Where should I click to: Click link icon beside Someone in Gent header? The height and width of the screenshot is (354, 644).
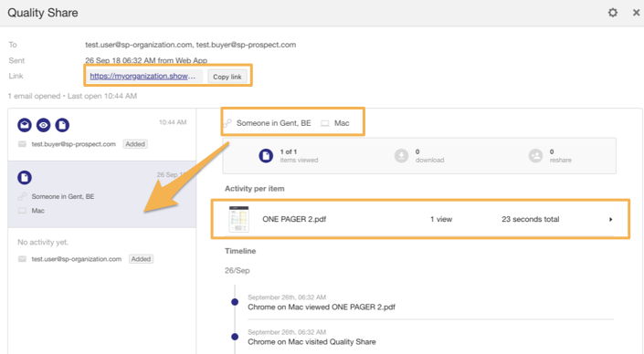pyautogui.click(x=228, y=123)
